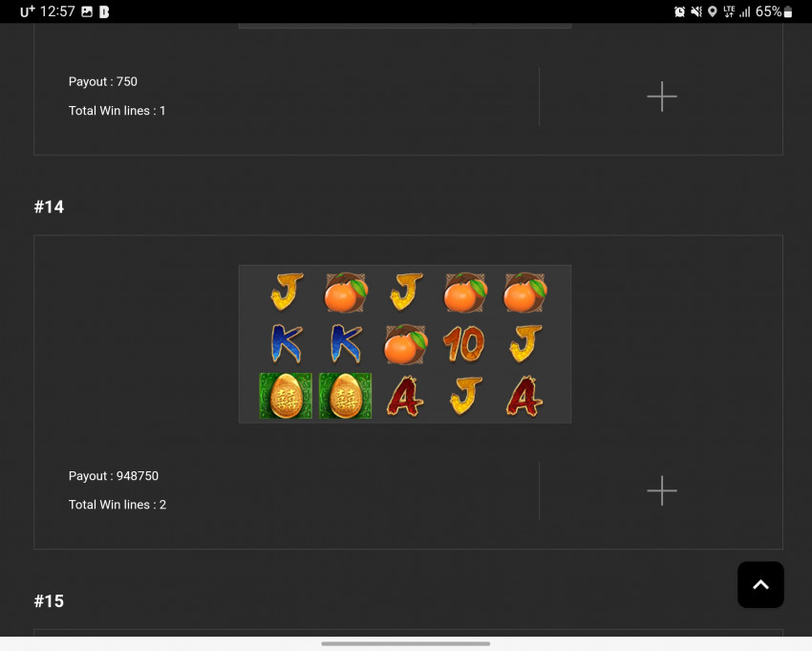Image resolution: width=812 pixels, height=651 pixels.
Task: Tap the gallery image notification icon
Action: [x=87, y=11]
